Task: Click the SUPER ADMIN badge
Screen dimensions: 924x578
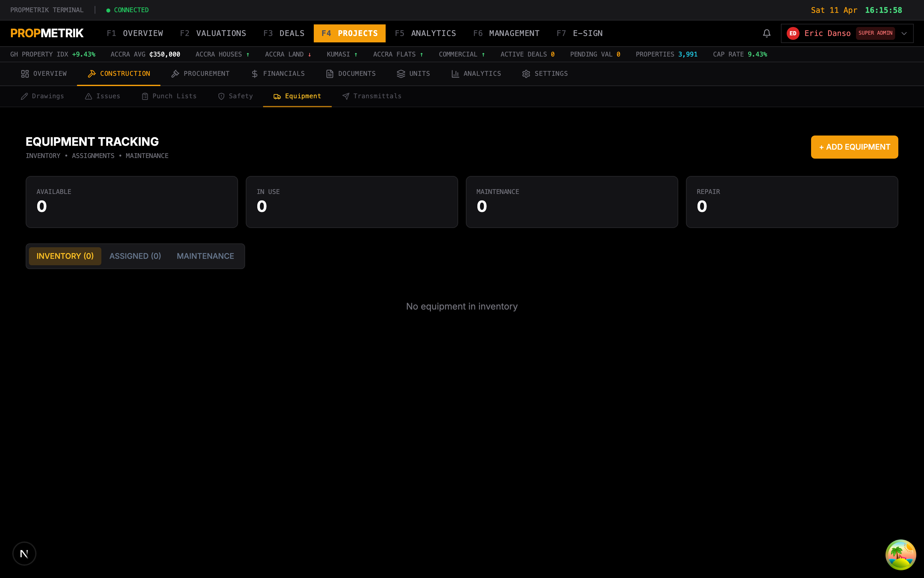Action: pyautogui.click(x=875, y=33)
